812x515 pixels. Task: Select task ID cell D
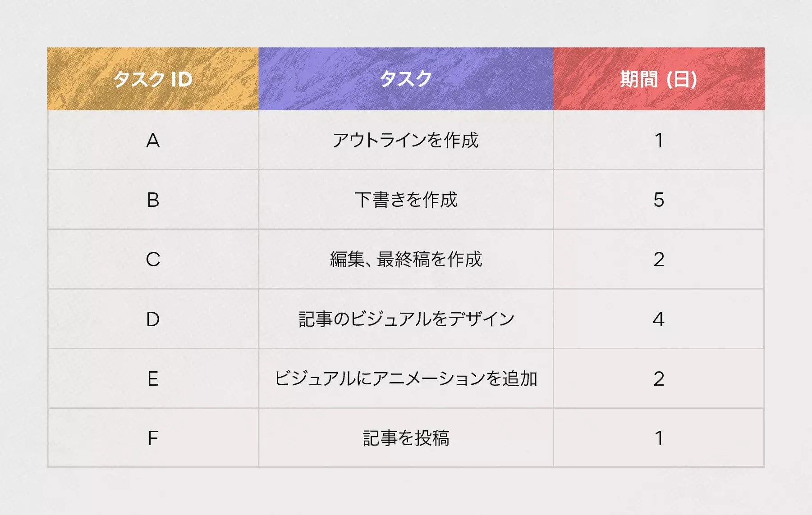pos(153,319)
